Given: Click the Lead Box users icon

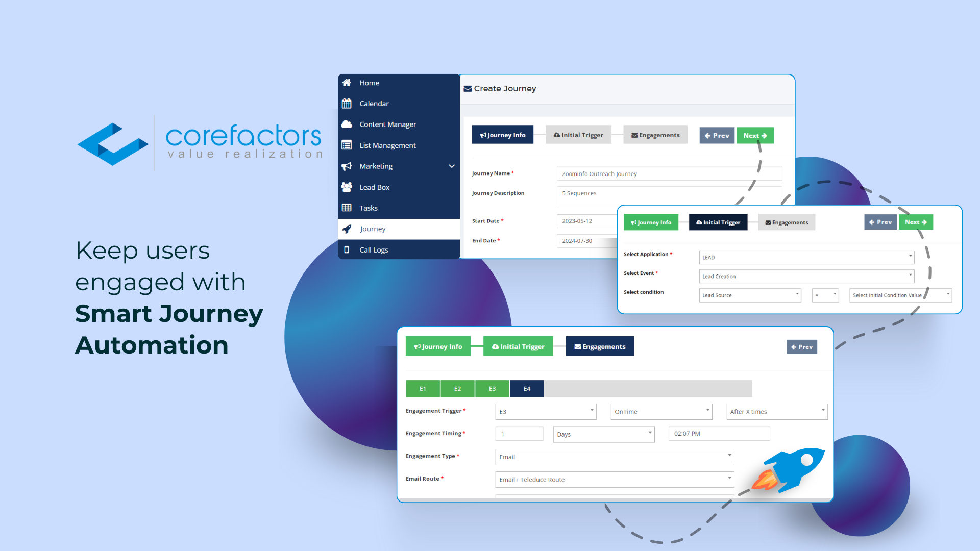Looking at the screenshot, I should 347,186.
